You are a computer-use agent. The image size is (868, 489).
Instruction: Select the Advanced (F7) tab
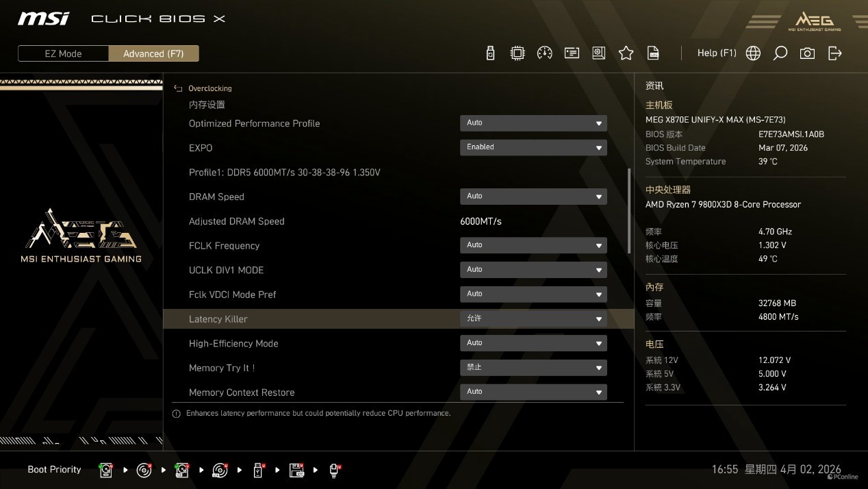point(153,53)
